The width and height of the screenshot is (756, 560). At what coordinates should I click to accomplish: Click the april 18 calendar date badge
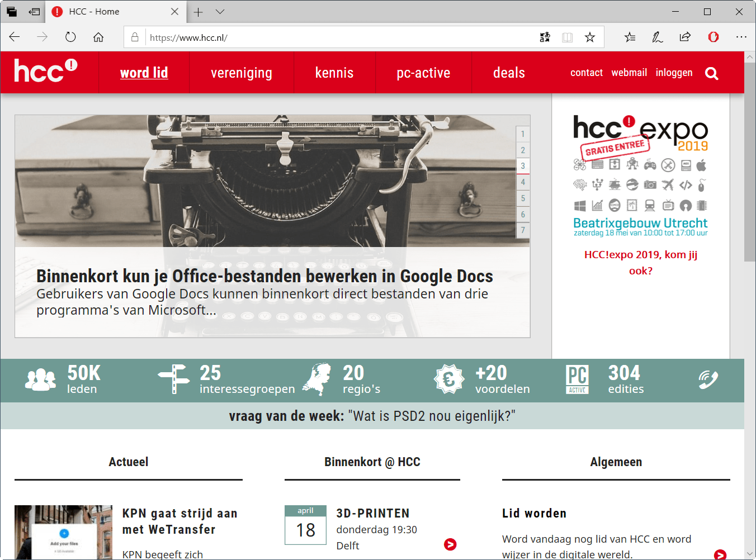point(305,525)
